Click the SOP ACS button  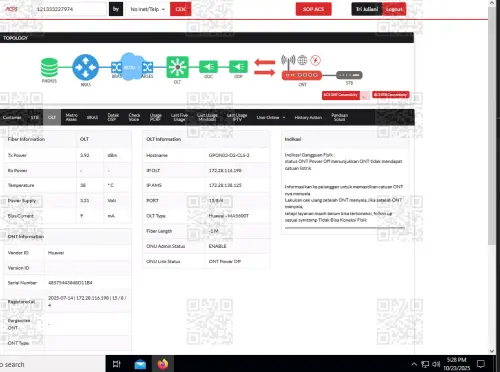point(313,9)
